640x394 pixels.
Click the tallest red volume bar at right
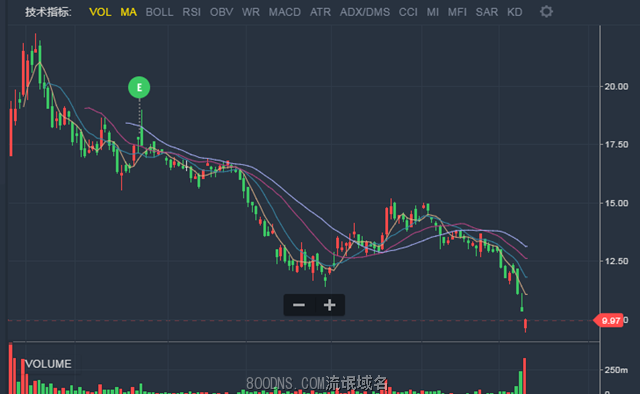click(524, 376)
